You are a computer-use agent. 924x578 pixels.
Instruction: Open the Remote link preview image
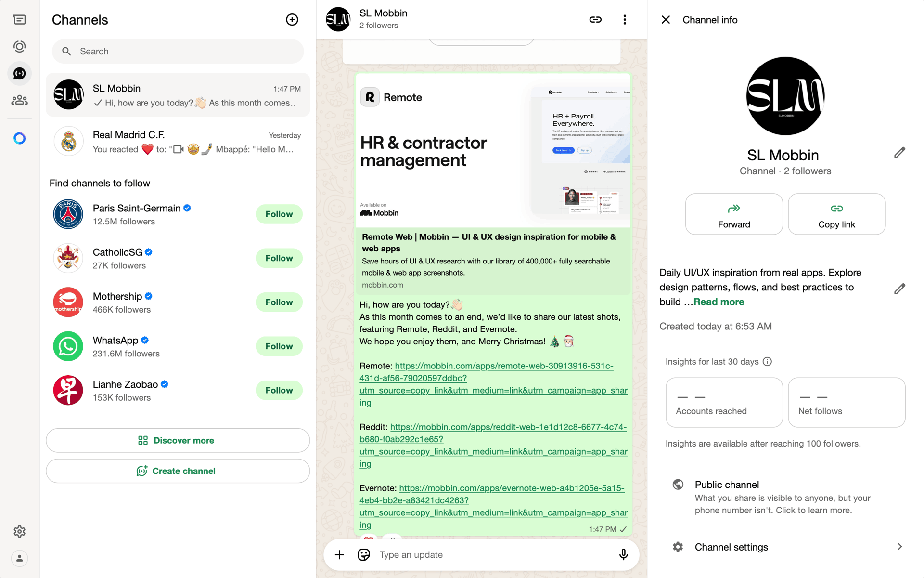[x=493, y=151]
